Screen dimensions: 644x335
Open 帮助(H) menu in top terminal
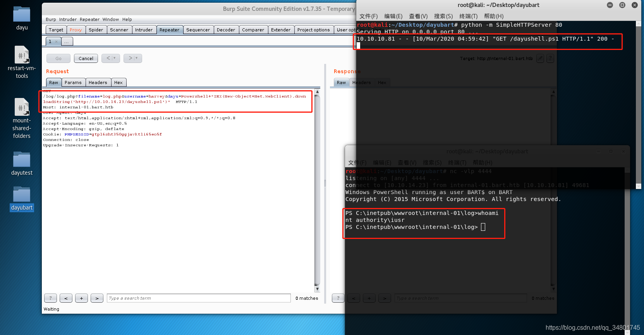494,16
